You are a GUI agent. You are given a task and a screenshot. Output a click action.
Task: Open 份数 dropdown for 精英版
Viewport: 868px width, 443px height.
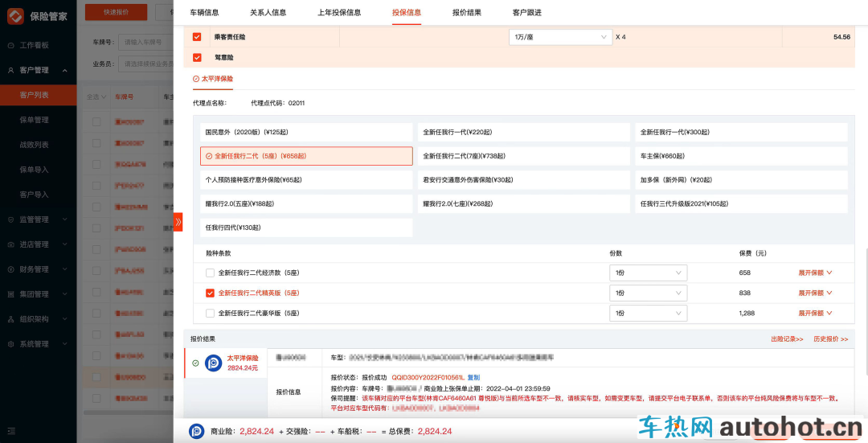pyautogui.click(x=649, y=293)
